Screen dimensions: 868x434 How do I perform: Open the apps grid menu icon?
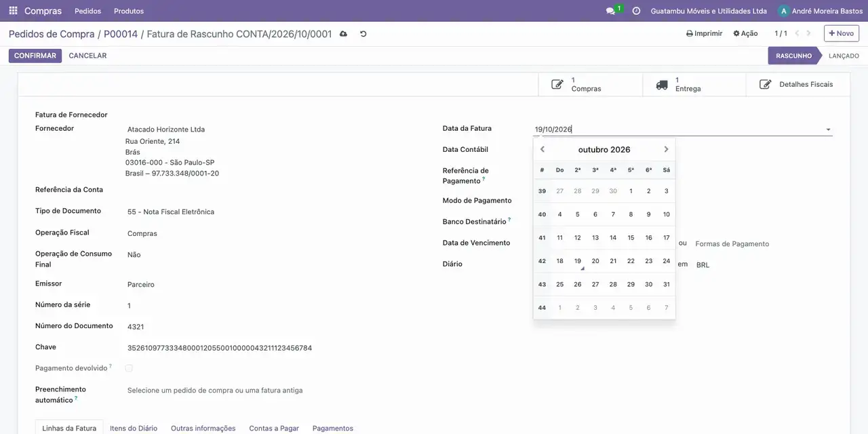tap(13, 11)
